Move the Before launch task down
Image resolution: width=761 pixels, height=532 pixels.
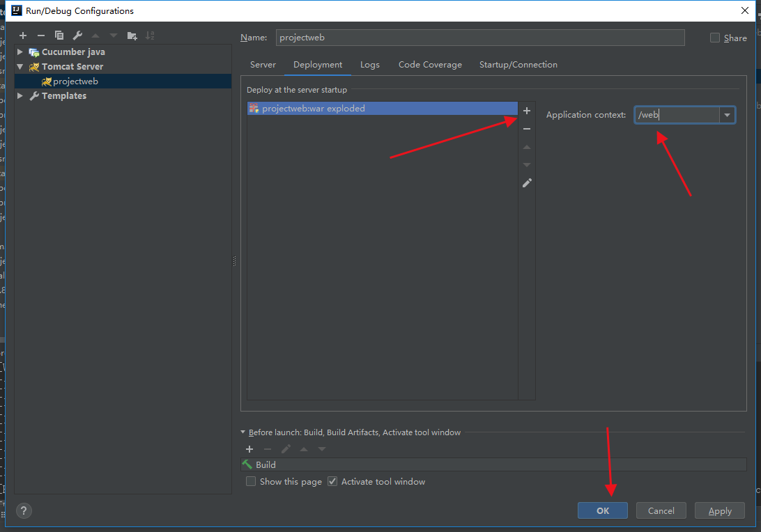pyautogui.click(x=322, y=449)
